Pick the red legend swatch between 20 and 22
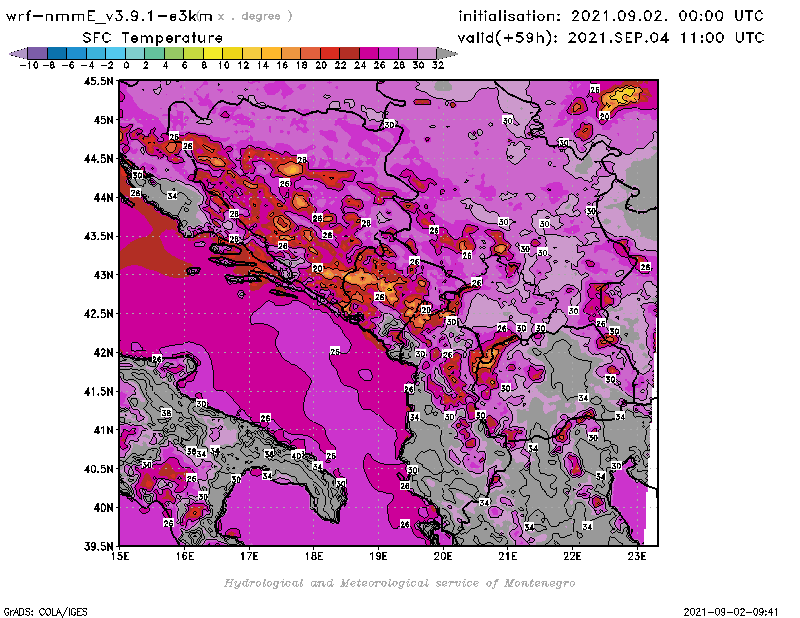Viewport: 800px width, 618px height. point(330,53)
